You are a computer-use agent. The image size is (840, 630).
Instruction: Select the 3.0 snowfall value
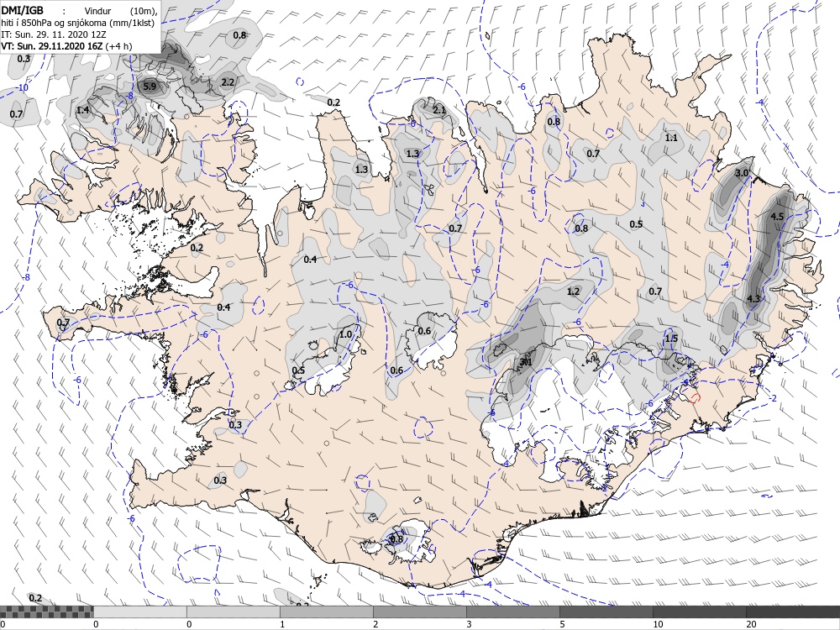742,173
